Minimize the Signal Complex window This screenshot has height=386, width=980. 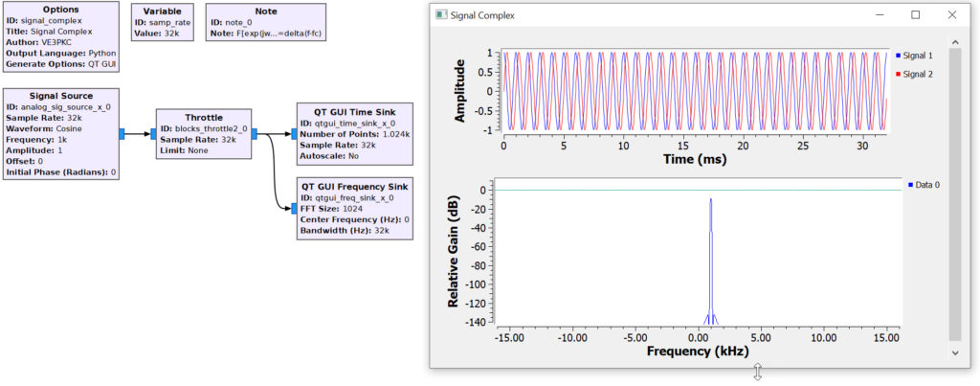pos(880,15)
